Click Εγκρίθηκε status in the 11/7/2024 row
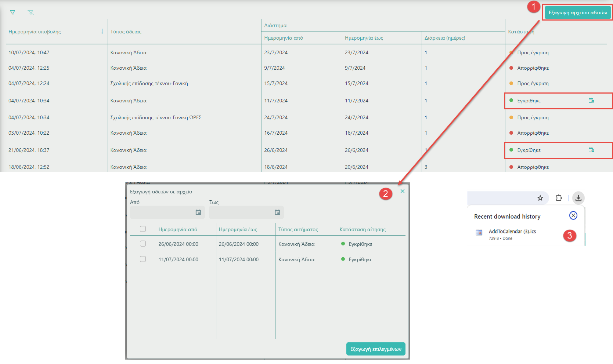613x364 pixels. coord(529,101)
